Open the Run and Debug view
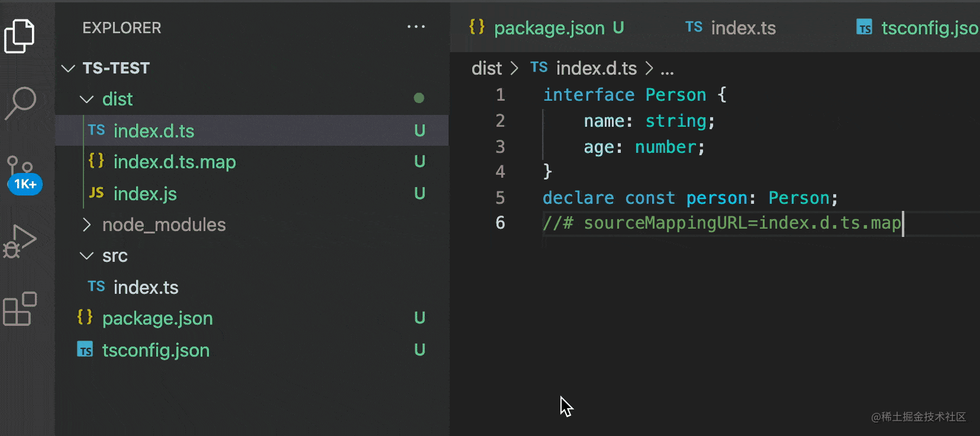The image size is (980, 436). coord(20,241)
